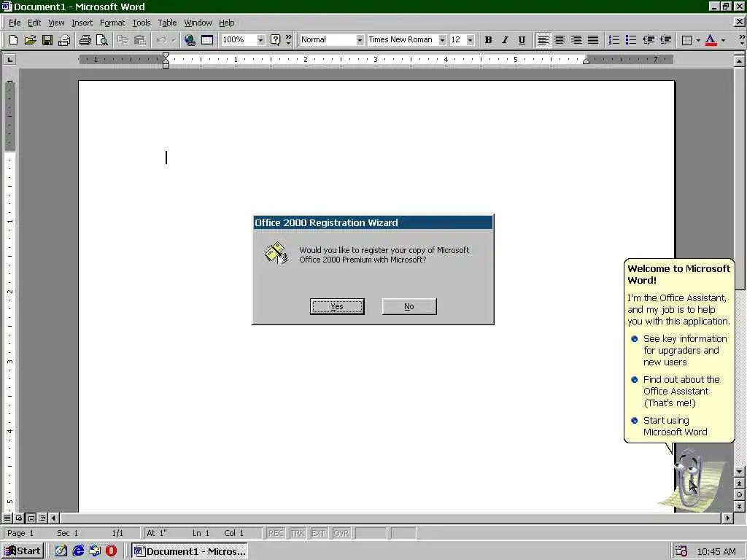Launch Opera from quick launch
The height and width of the screenshot is (560, 747).
(x=111, y=551)
